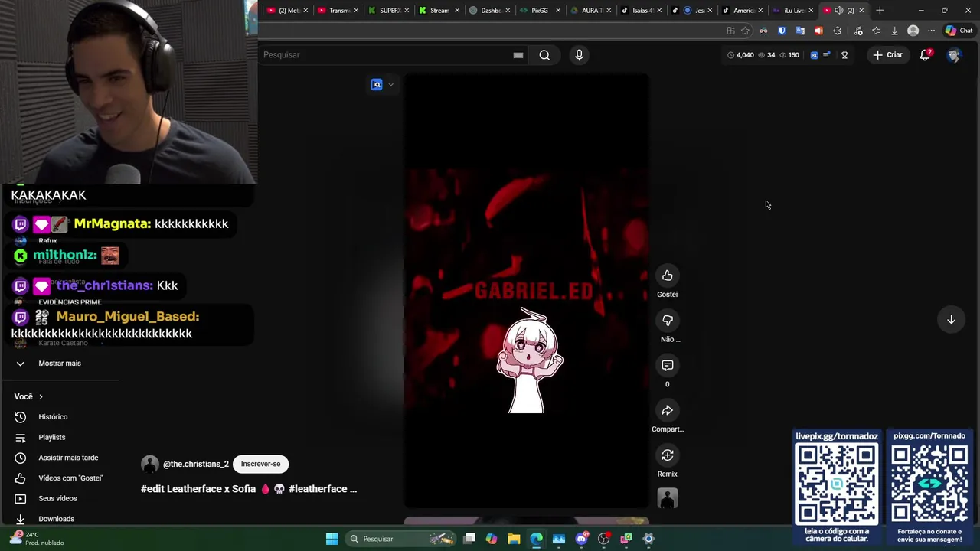Open YouTube notifications bell
The width and height of the screenshot is (980, 551).
point(925,55)
